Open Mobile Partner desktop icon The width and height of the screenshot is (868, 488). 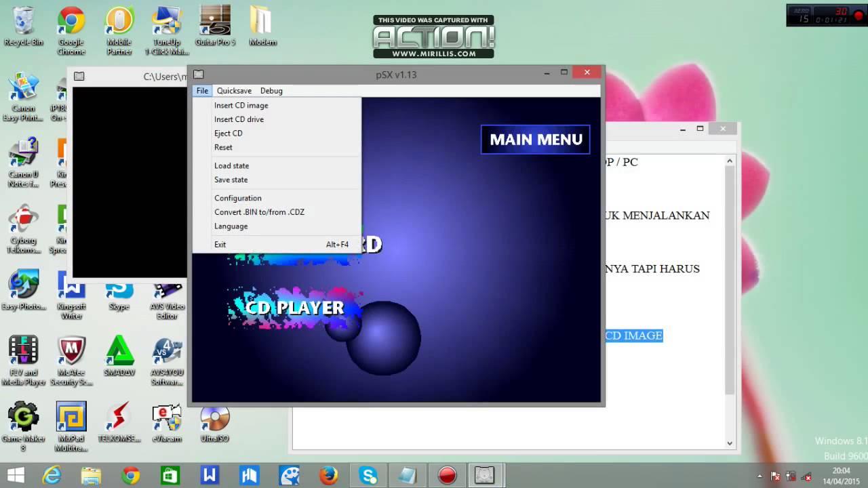pos(119,30)
